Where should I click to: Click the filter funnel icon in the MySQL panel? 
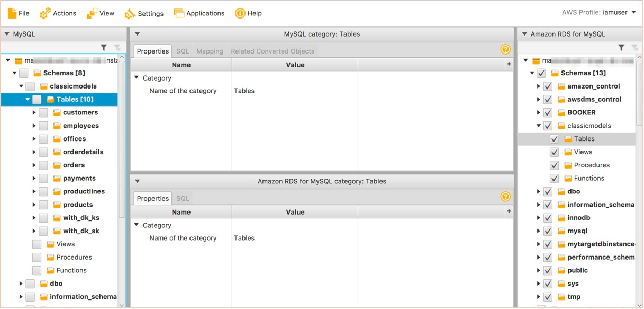[x=104, y=47]
